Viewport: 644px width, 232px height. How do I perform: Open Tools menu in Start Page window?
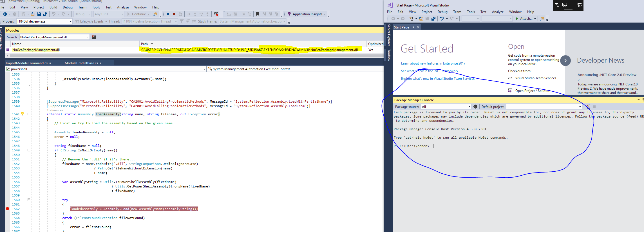[x=471, y=12]
